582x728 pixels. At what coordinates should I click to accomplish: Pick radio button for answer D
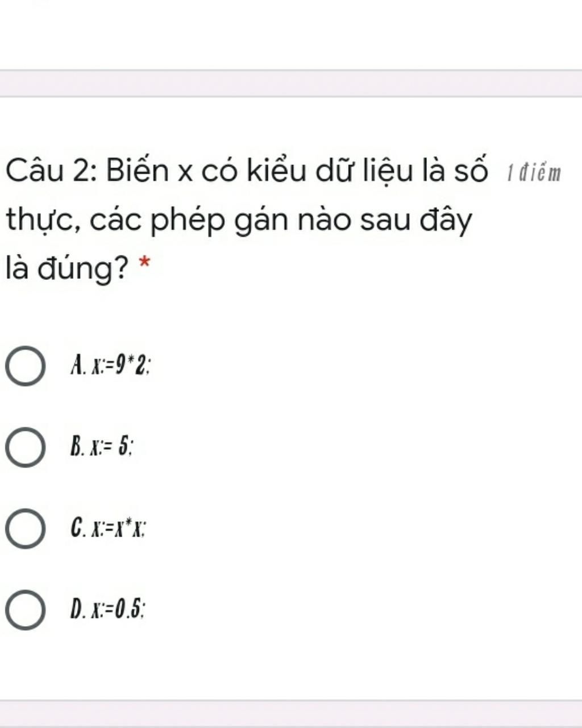click(26, 610)
